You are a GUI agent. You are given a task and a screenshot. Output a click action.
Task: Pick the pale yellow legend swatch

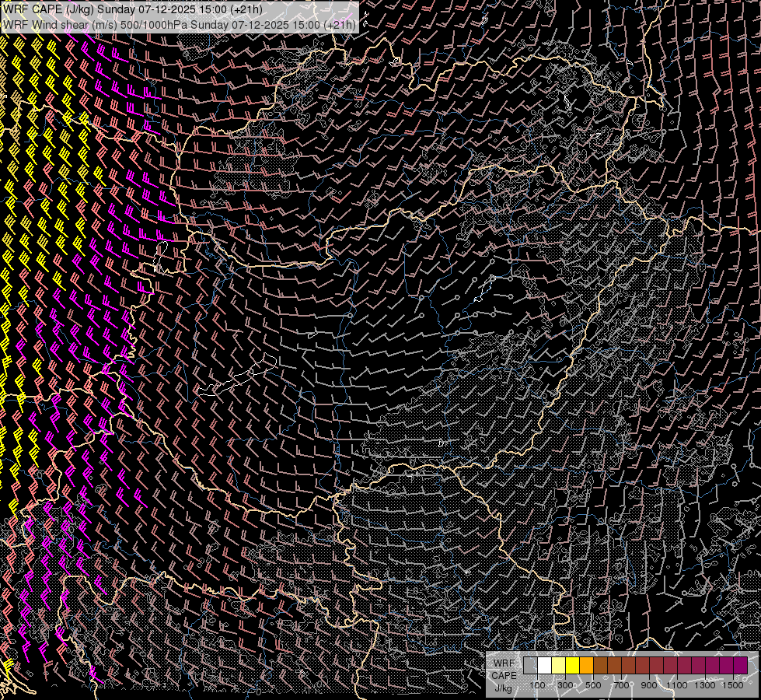558,665
